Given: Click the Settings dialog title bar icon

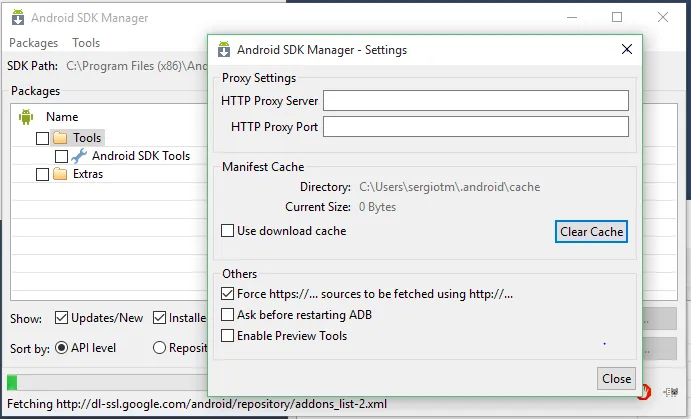Looking at the screenshot, I should click(x=224, y=49).
